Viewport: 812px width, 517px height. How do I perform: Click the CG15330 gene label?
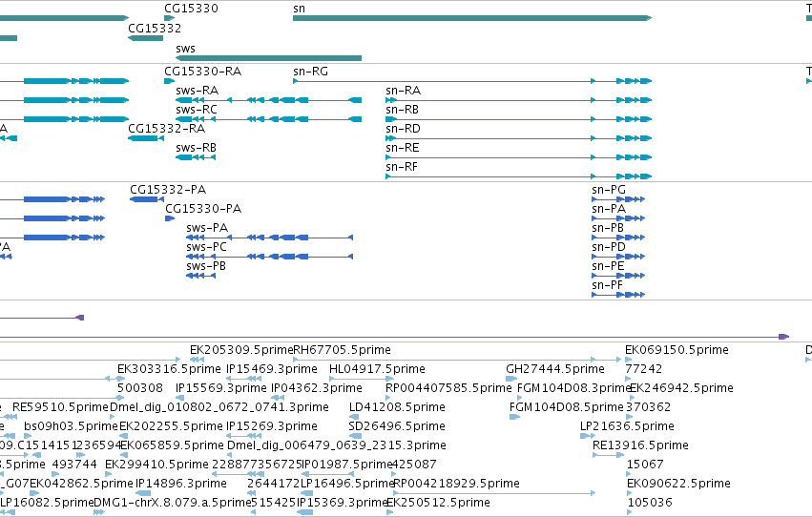coord(191,9)
